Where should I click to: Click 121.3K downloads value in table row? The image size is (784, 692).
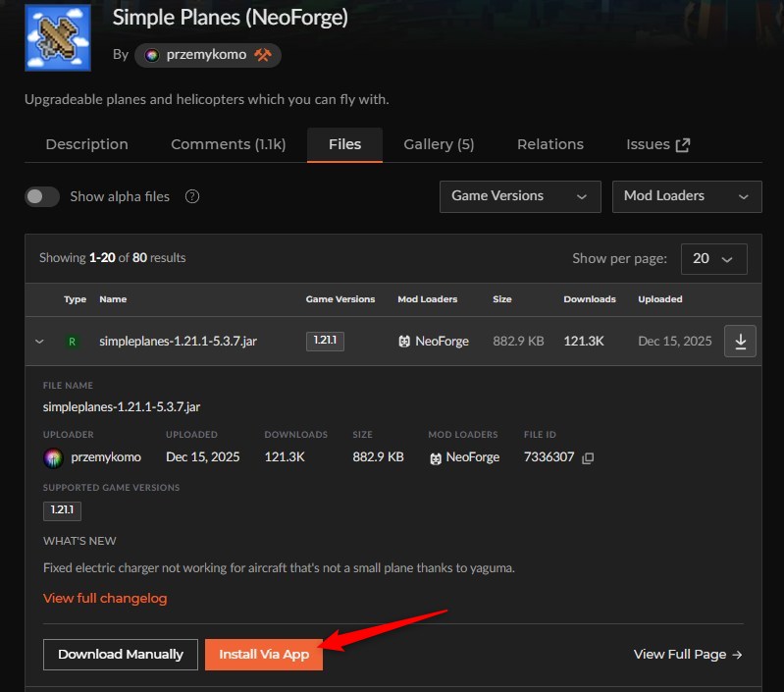[584, 342]
